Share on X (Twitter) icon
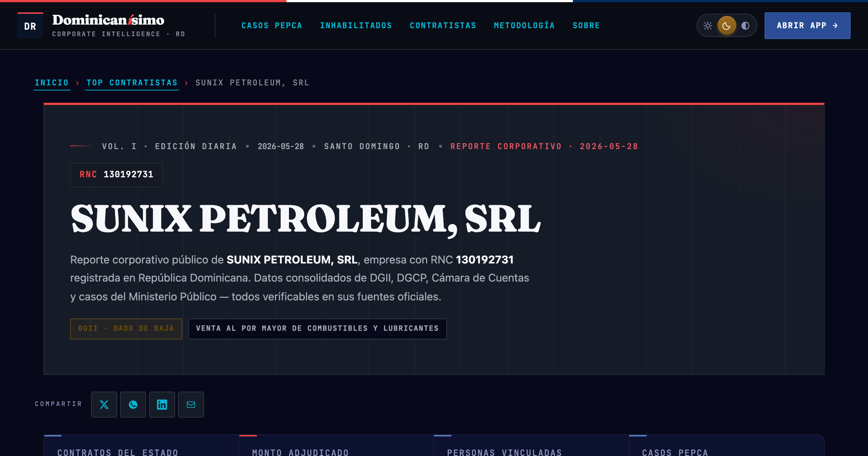 tap(104, 405)
